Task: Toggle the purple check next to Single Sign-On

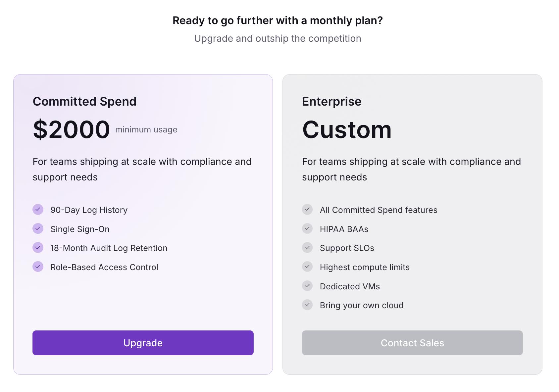Action: click(x=38, y=228)
